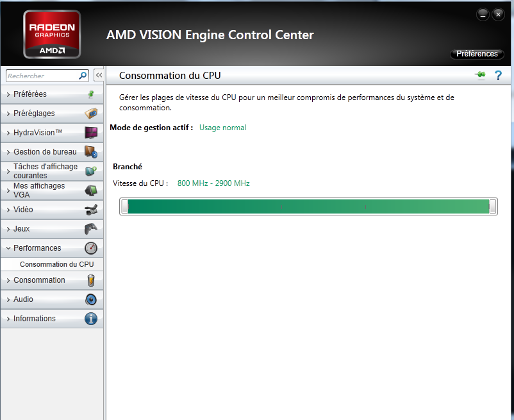Image resolution: width=514 pixels, height=420 pixels.
Task: Click the Mode de gestion actif label
Action: click(151, 128)
